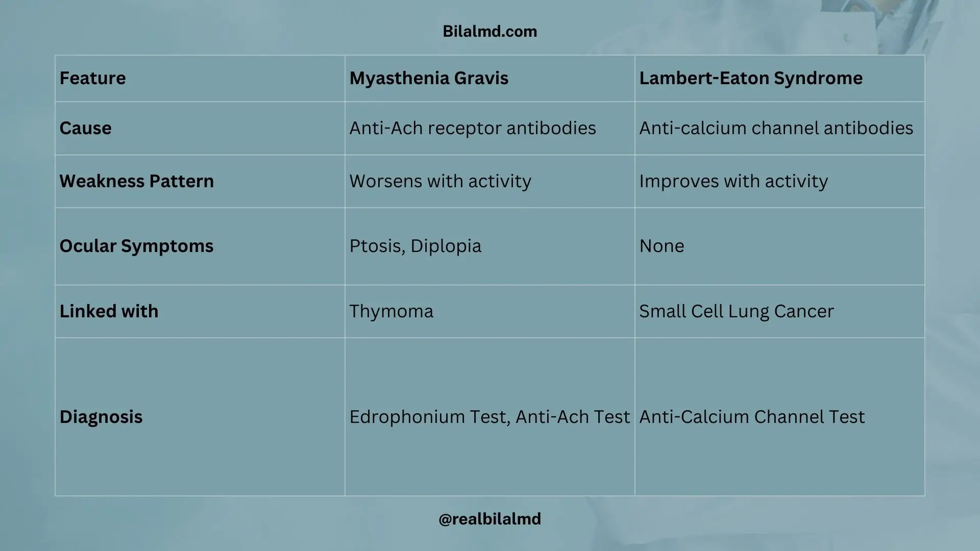Select the Weakness Pattern row label
980x551 pixels.
[x=136, y=181]
